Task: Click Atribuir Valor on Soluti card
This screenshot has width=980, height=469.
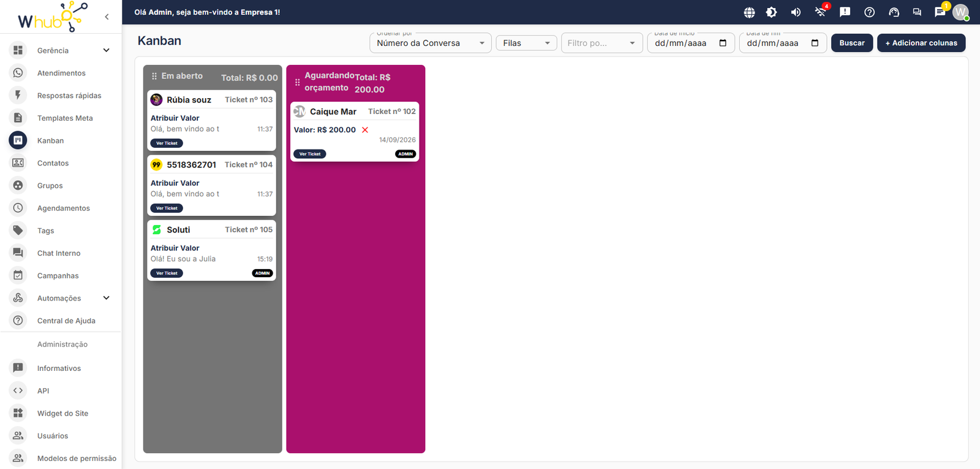Action: [175, 248]
